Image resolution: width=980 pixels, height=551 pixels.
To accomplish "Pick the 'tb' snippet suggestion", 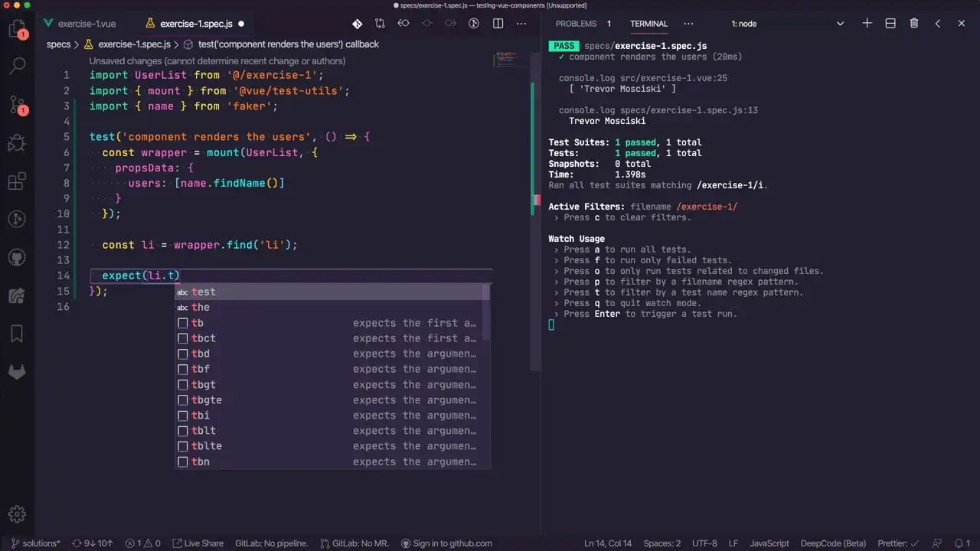I will click(x=332, y=323).
